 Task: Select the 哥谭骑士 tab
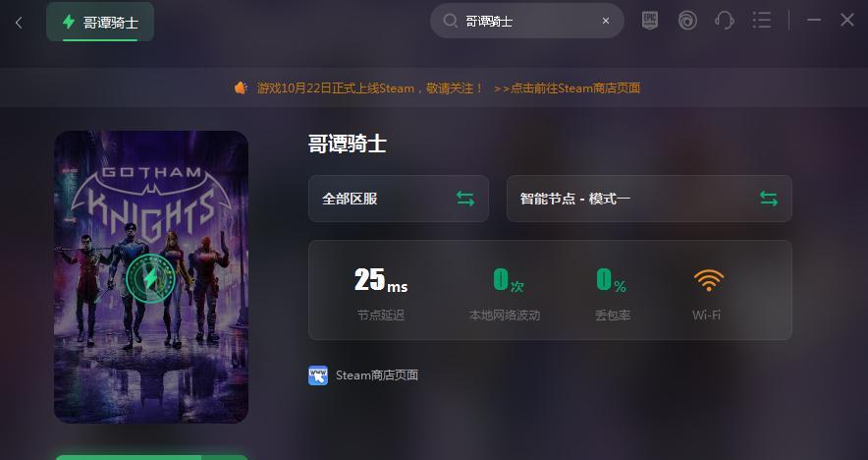tap(100, 23)
